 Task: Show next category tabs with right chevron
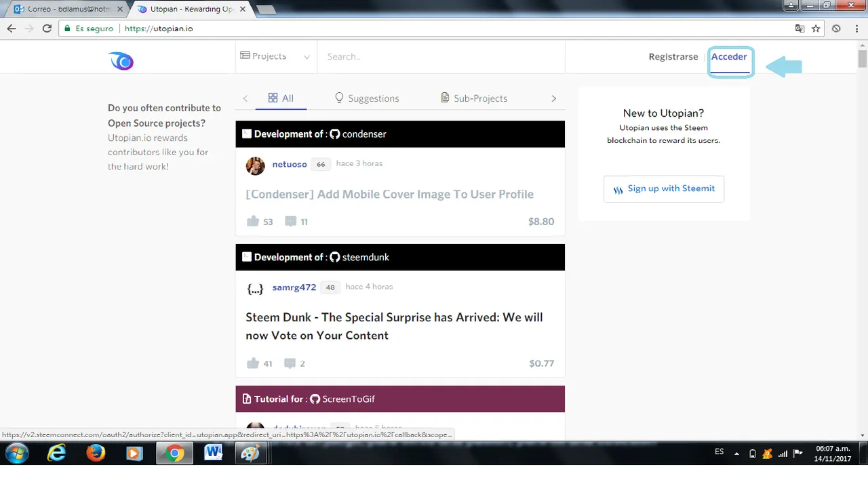click(554, 98)
